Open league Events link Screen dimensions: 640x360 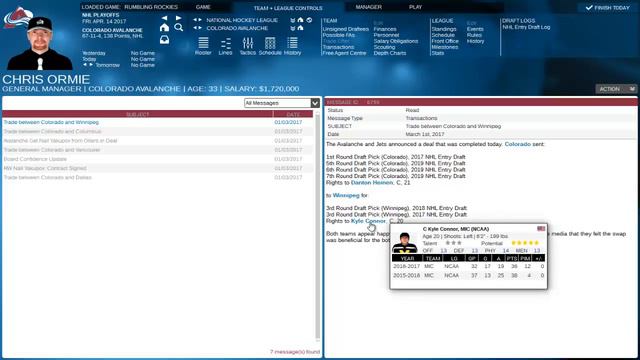(x=475, y=29)
